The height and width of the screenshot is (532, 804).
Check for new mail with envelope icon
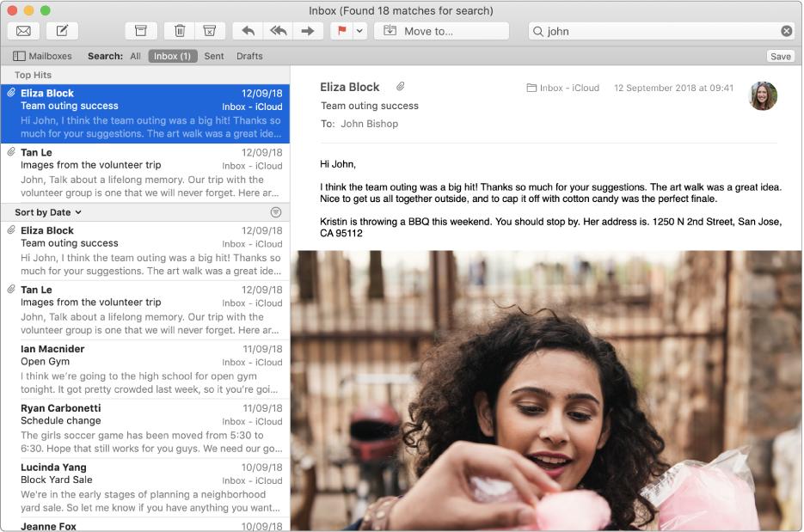[23, 30]
